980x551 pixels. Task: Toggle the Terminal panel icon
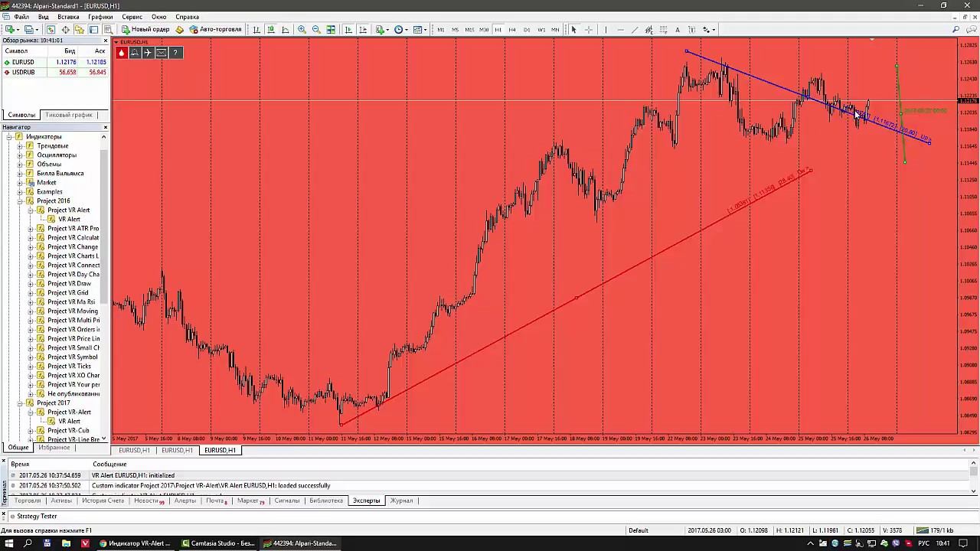(x=93, y=30)
